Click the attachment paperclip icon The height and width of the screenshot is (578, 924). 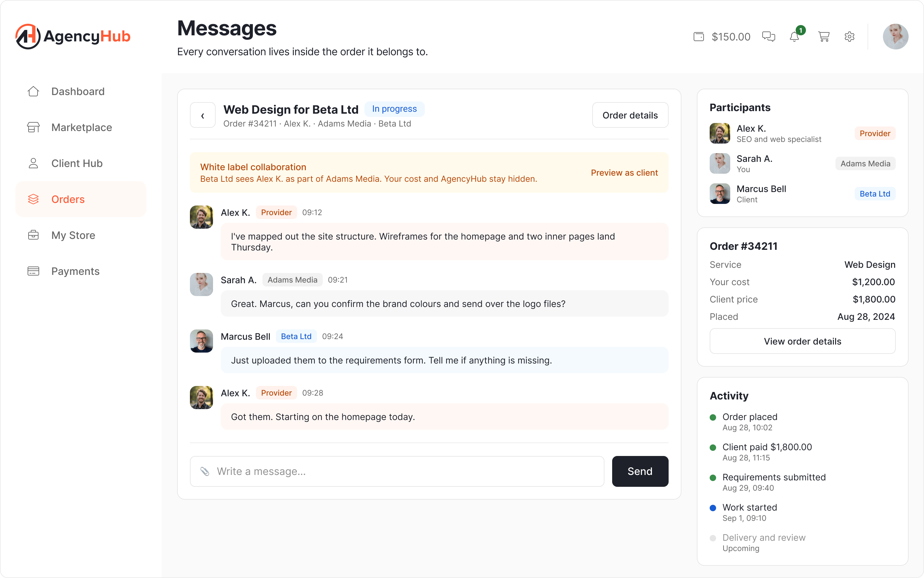pos(205,471)
